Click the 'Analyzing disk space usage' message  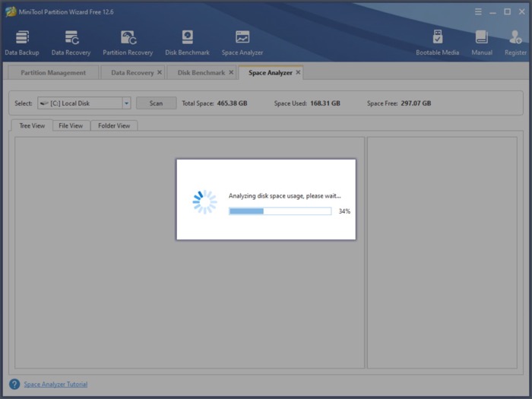tap(285, 196)
